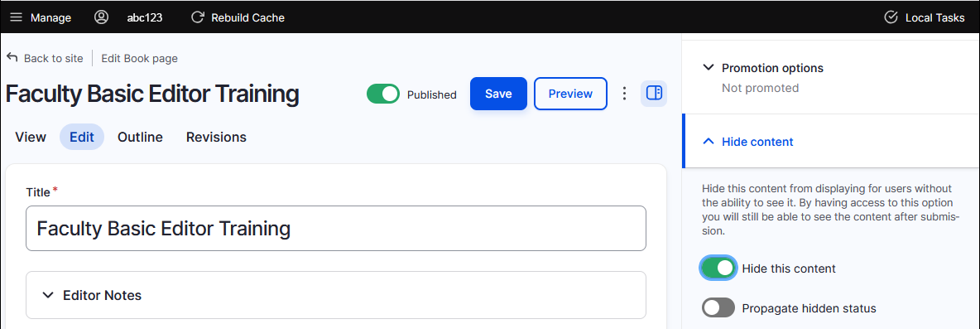Click the Rebuild Cache text link
980x329 pixels.
pyautogui.click(x=248, y=18)
